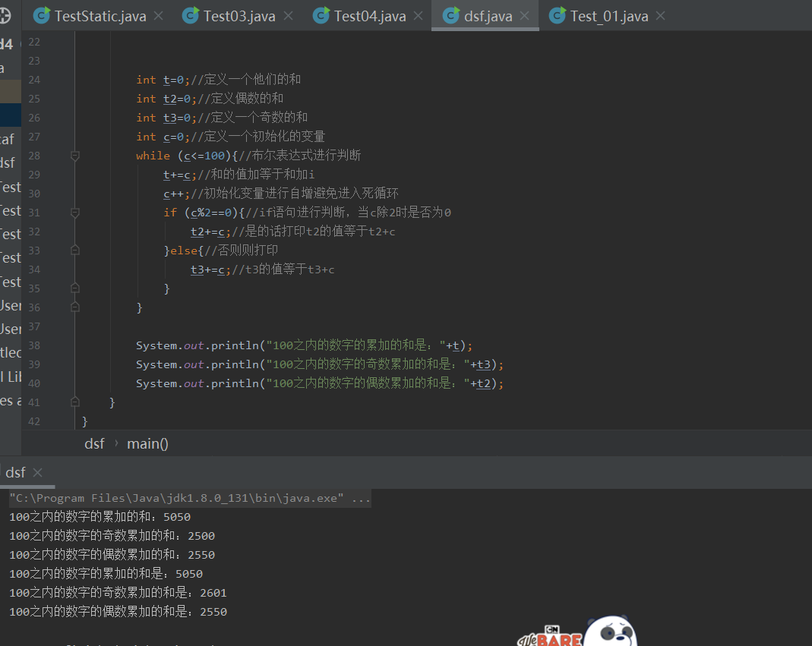Click fold end marker on line 35

pos(75,288)
